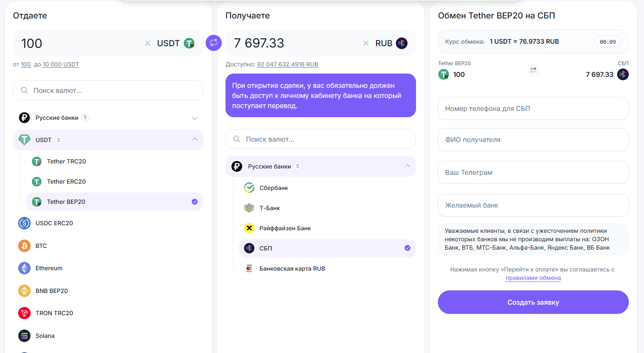The height and width of the screenshot is (353, 644).
Task: Click the Tether ERC20 coin icon
Action: (37, 182)
